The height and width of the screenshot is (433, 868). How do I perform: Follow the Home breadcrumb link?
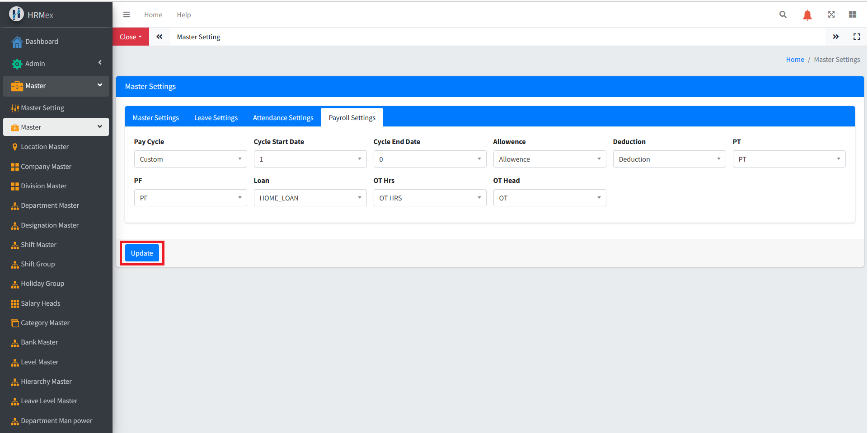click(795, 60)
